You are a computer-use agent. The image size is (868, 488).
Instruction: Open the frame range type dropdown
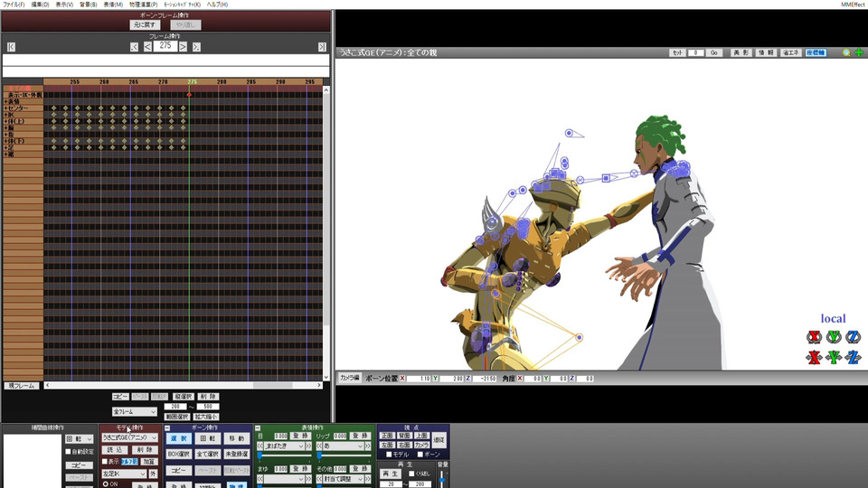pos(135,412)
